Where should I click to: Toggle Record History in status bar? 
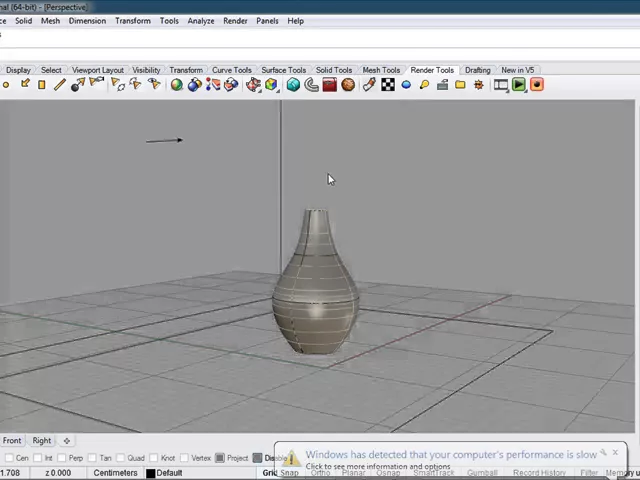point(539,473)
